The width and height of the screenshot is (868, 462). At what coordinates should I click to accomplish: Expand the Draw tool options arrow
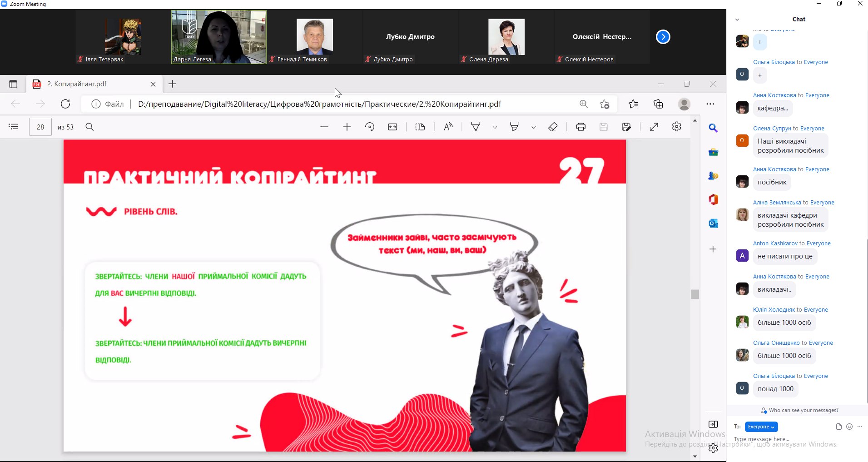pos(495,128)
